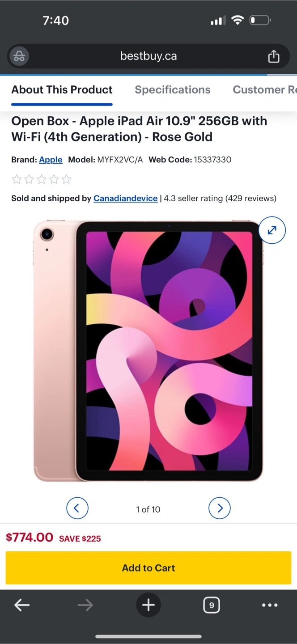Open the tab switcher showing 9 tabs
The image size is (297, 644).
pyautogui.click(x=212, y=606)
